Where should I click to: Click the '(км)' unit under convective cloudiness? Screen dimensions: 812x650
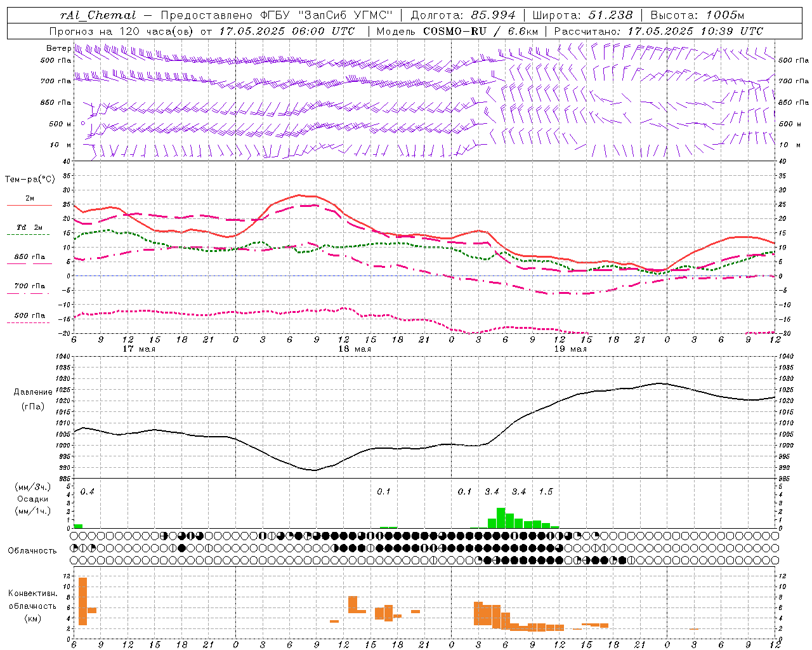coord(32,618)
